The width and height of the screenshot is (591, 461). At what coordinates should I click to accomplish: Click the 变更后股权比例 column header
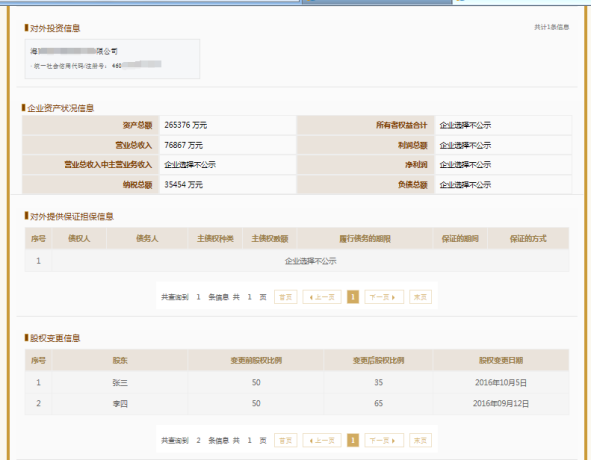click(x=378, y=360)
